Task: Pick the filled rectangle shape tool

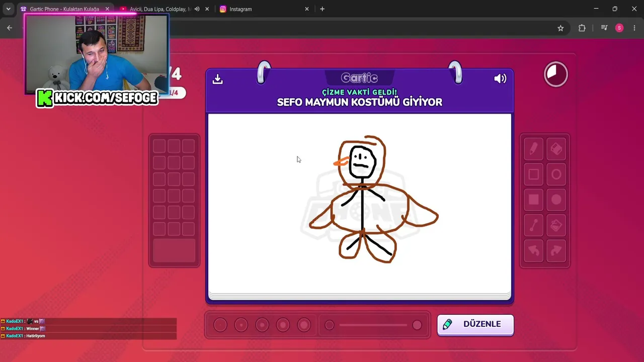Action: (x=533, y=200)
